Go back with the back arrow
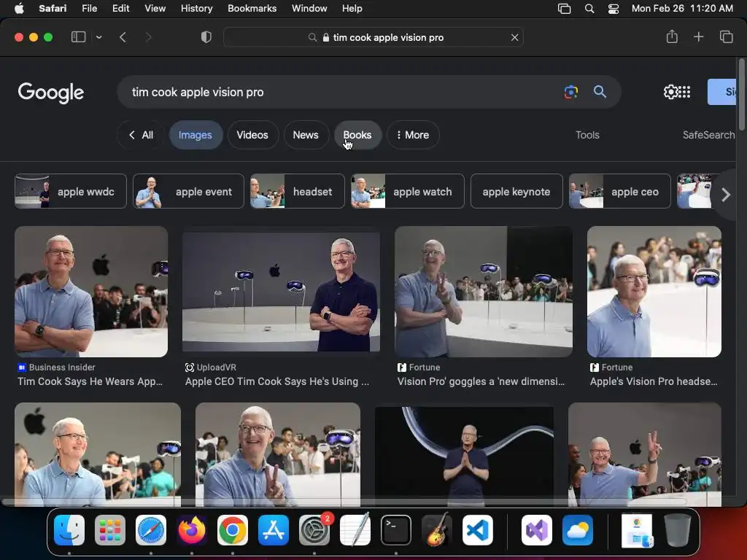The image size is (747, 560). click(123, 37)
